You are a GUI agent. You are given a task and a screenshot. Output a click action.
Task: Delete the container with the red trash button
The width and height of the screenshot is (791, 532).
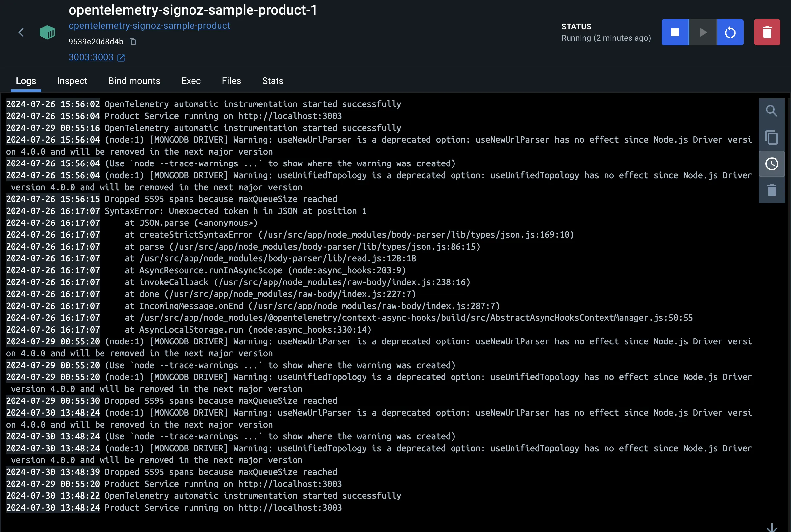[x=767, y=32]
